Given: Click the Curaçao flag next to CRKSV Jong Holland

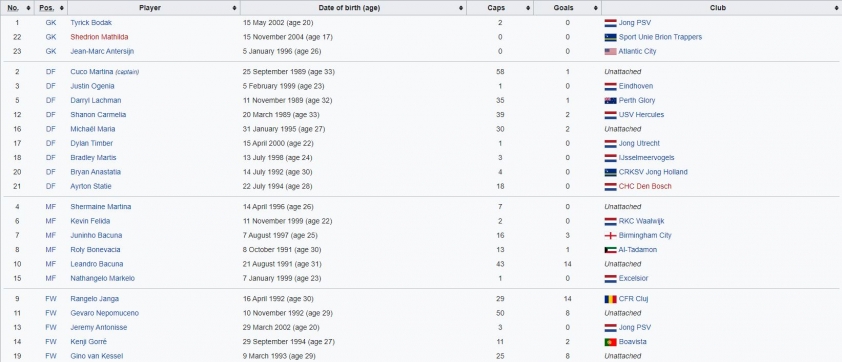Looking at the screenshot, I should (x=610, y=172).
